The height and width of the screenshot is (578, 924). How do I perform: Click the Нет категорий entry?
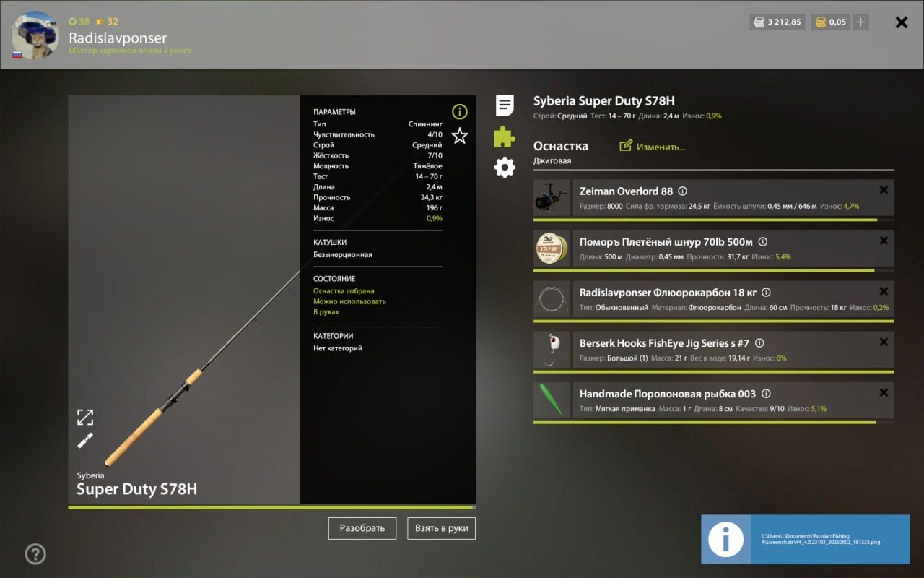click(x=338, y=348)
